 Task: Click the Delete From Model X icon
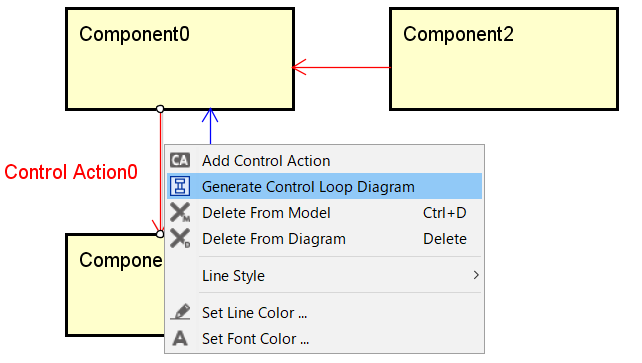tap(180, 212)
